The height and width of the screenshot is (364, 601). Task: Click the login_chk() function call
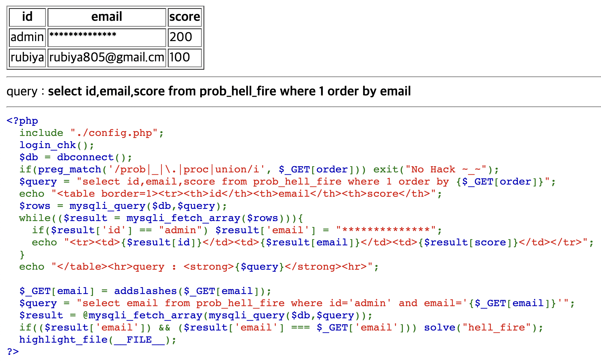(56, 145)
